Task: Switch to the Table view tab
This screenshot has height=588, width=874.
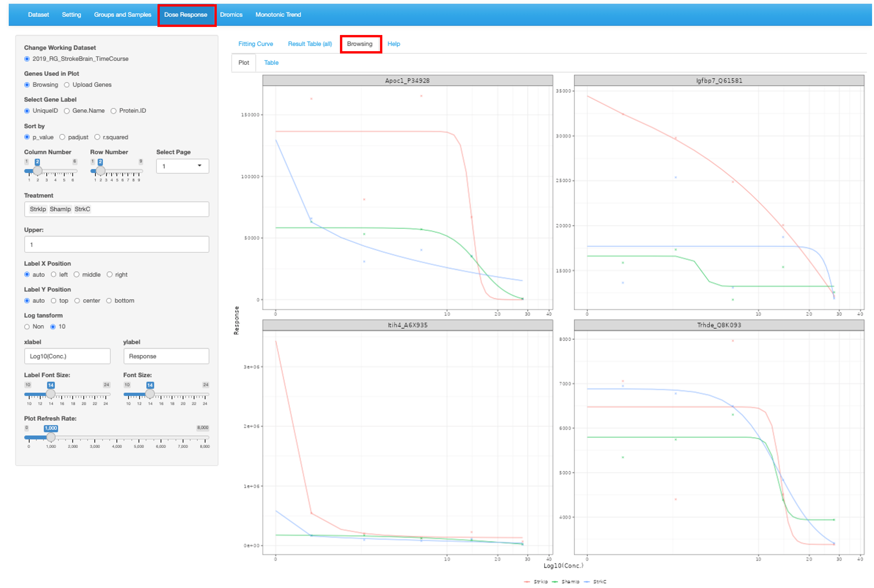Action: 271,62
